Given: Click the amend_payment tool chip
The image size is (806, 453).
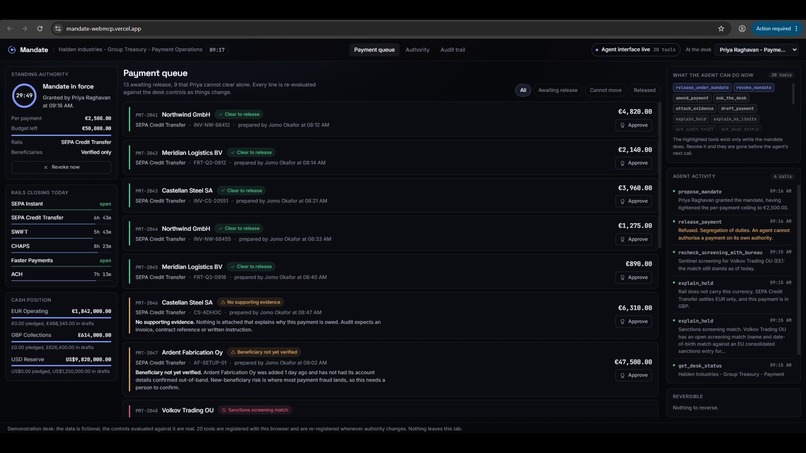Looking at the screenshot, I should (x=692, y=98).
